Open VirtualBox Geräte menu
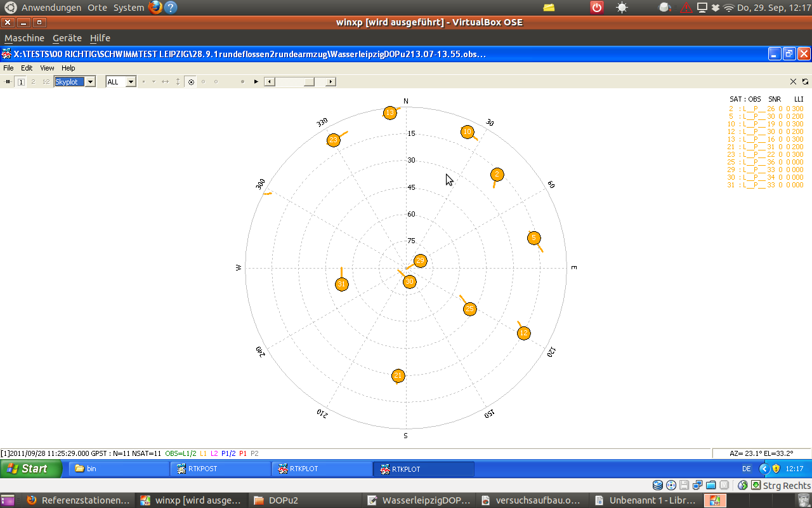 tap(67, 38)
